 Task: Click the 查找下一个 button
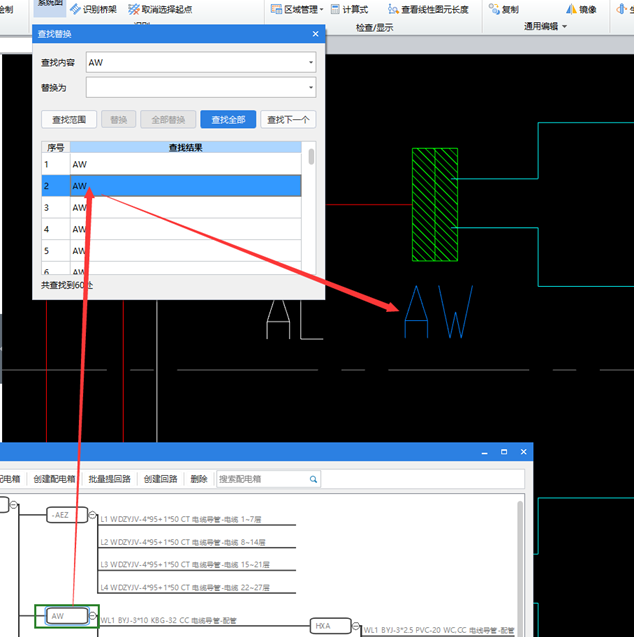coord(289,119)
